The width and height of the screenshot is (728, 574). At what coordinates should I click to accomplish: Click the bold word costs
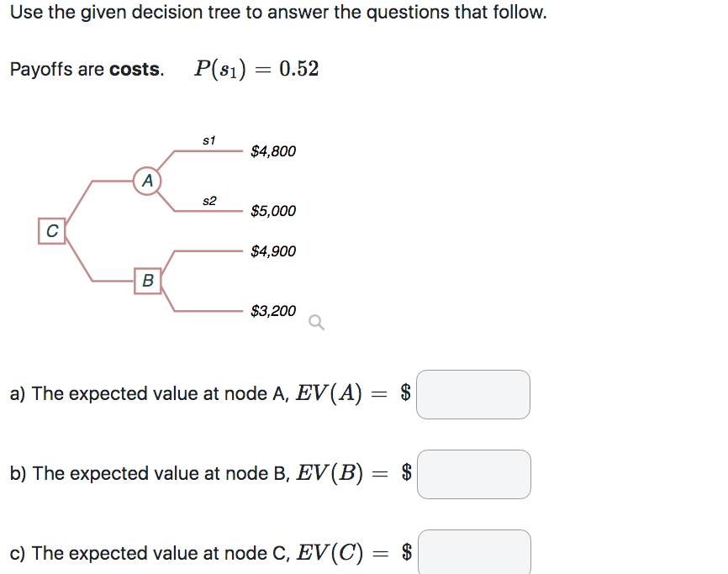(135, 69)
